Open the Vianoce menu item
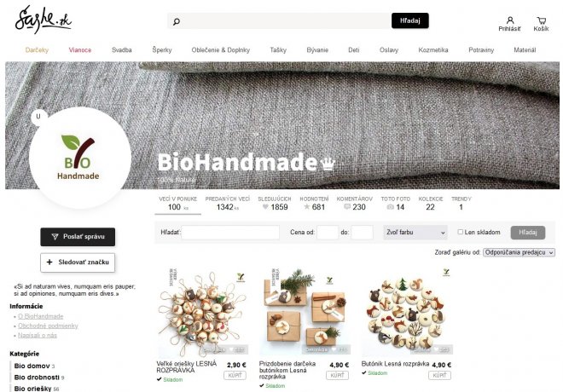Viewport: 563px width, 392px height. coord(80,50)
